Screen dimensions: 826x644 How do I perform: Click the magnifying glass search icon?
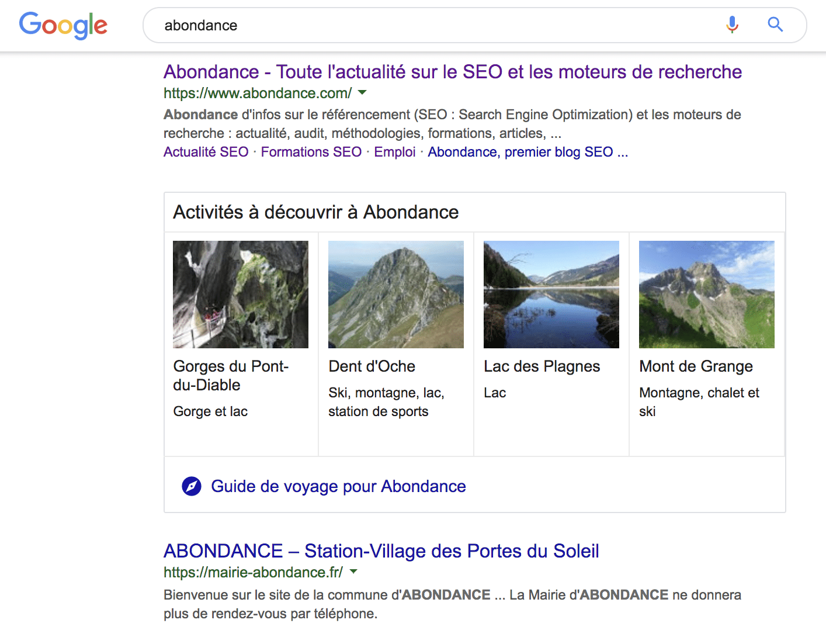775,25
